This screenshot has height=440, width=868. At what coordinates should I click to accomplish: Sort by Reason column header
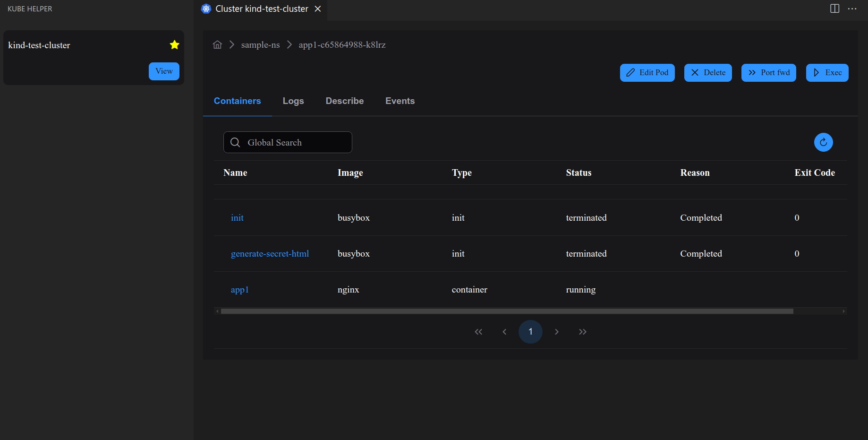(x=695, y=173)
